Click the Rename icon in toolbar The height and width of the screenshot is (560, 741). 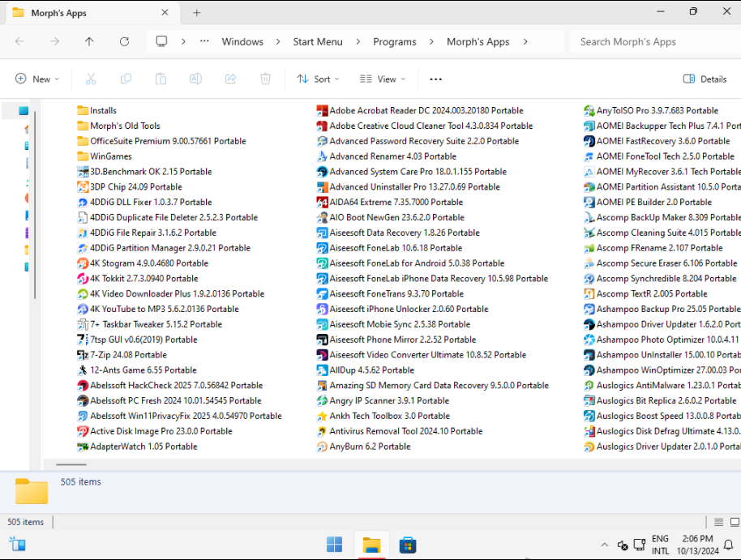(195, 79)
